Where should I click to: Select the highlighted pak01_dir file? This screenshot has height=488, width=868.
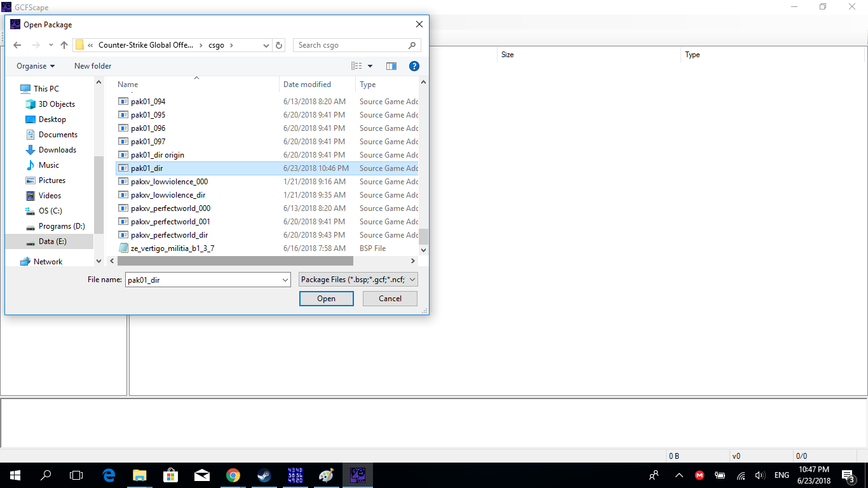pyautogui.click(x=268, y=168)
